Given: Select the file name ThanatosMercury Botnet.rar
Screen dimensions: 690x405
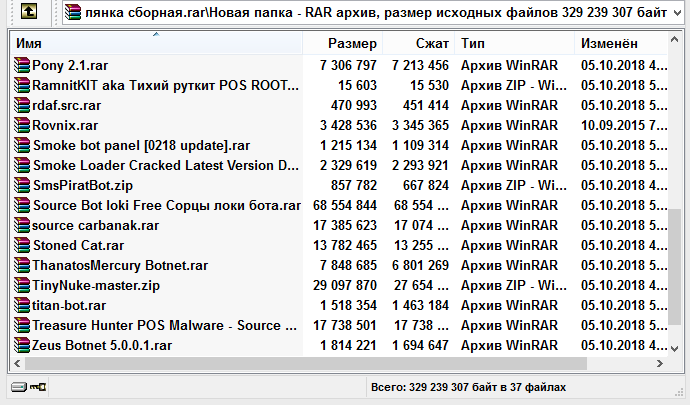Looking at the screenshot, I should pyautogui.click(x=120, y=265).
